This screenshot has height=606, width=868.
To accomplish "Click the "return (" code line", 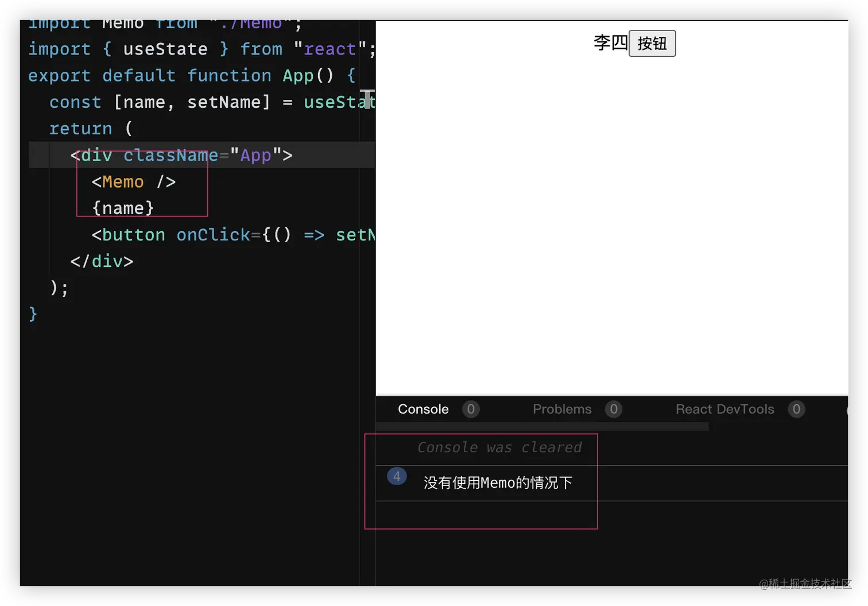I will (x=91, y=129).
